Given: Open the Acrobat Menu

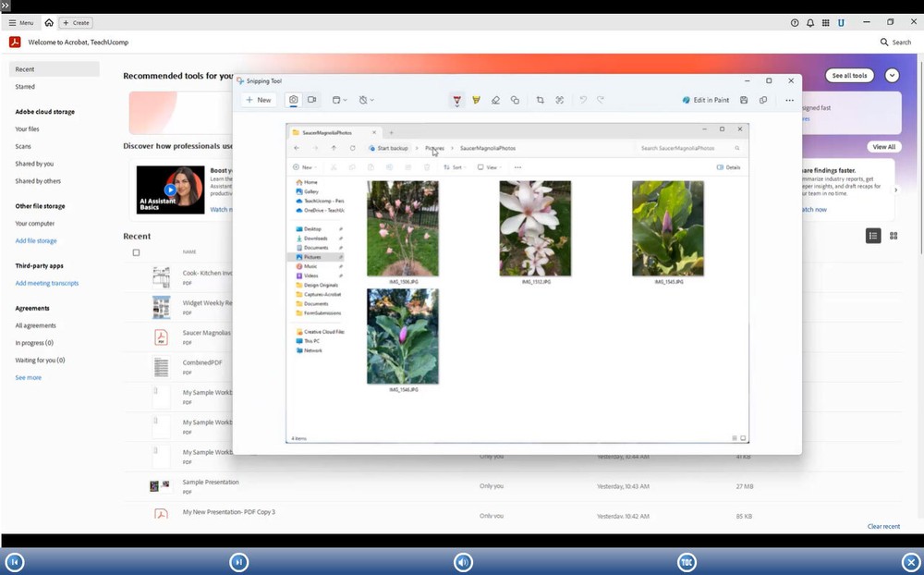Looking at the screenshot, I should pyautogui.click(x=21, y=22).
